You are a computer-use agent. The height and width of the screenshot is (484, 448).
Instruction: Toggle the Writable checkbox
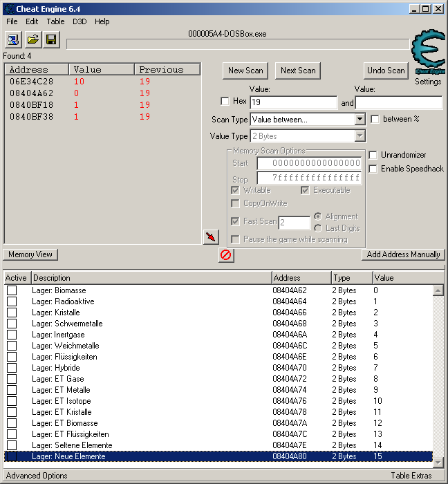(x=236, y=190)
